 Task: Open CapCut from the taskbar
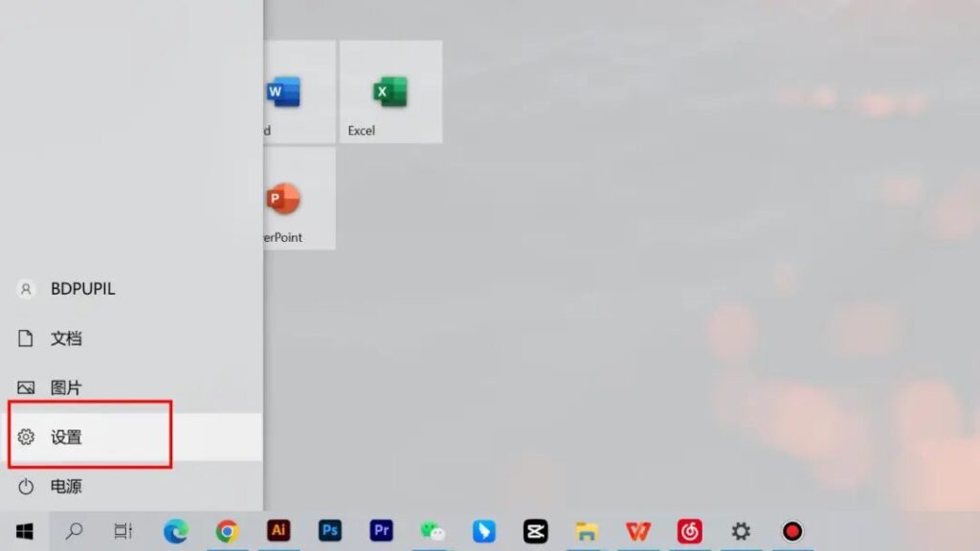pos(536,532)
